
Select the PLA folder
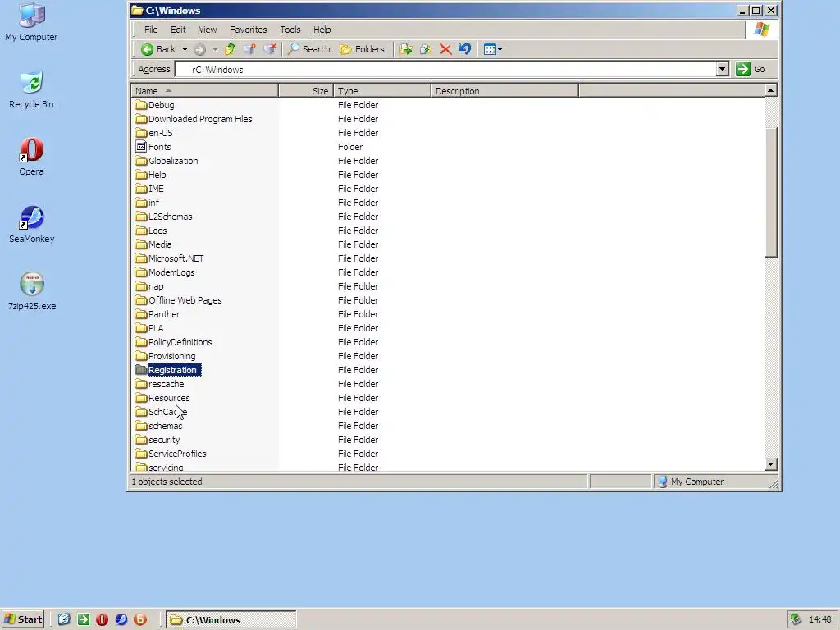(150, 328)
